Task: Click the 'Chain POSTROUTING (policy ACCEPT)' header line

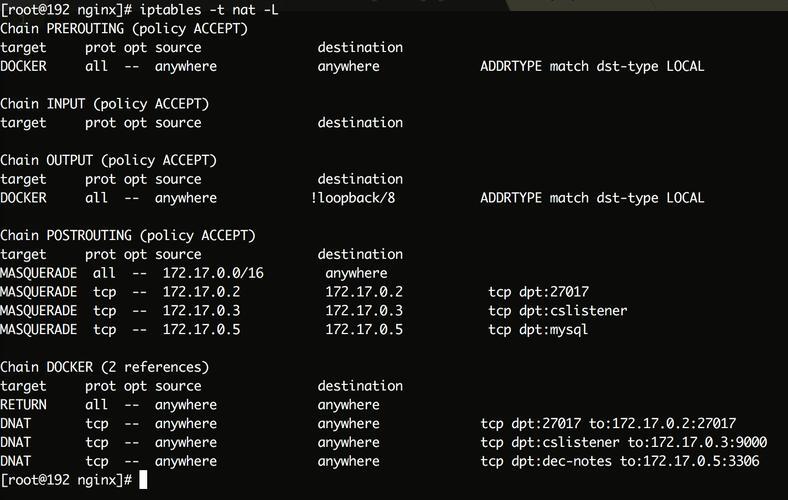Action: [128, 236]
